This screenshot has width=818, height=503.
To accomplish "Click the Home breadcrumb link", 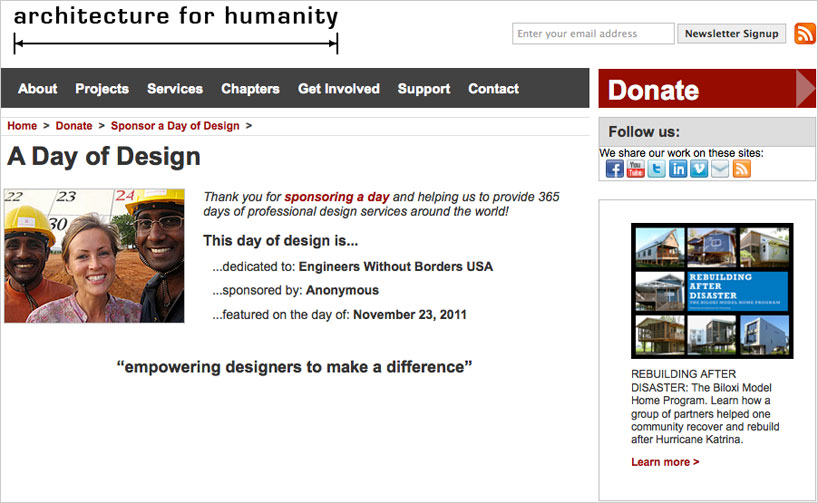I will (22, 126).
